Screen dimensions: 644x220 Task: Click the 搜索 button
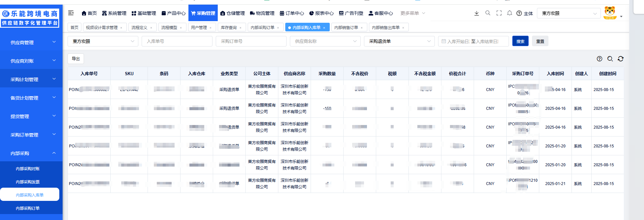click(x=520, y=41)
